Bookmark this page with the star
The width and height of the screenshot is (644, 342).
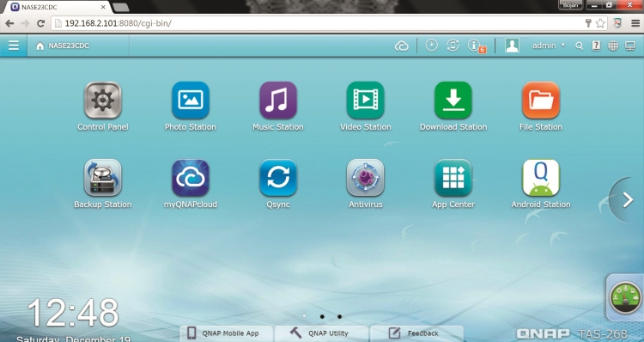600,23
